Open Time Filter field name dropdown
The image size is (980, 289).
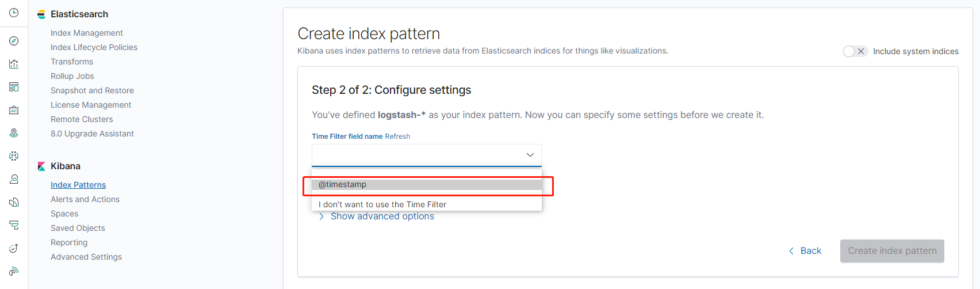coord(426,155)
